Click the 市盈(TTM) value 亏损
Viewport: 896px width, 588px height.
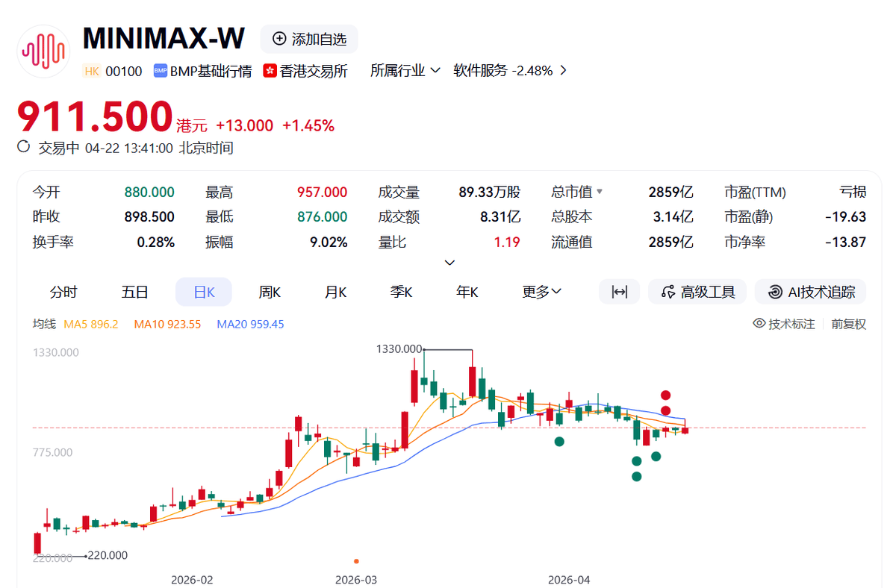click(x=853, y=193)
